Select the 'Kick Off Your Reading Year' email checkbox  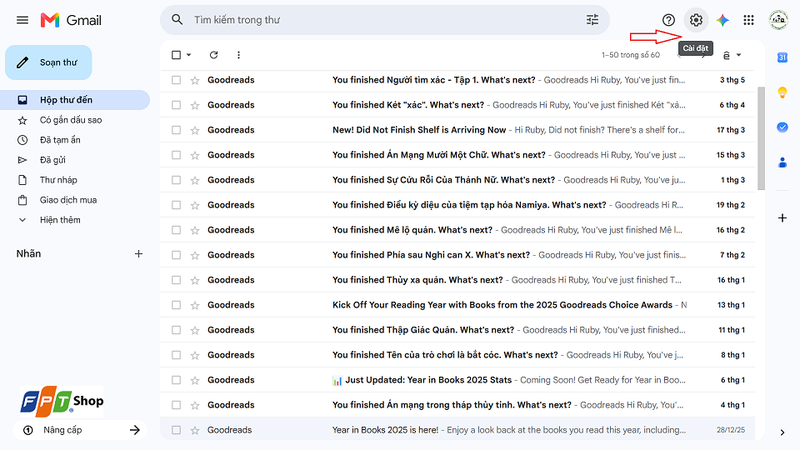pos(176,305)
